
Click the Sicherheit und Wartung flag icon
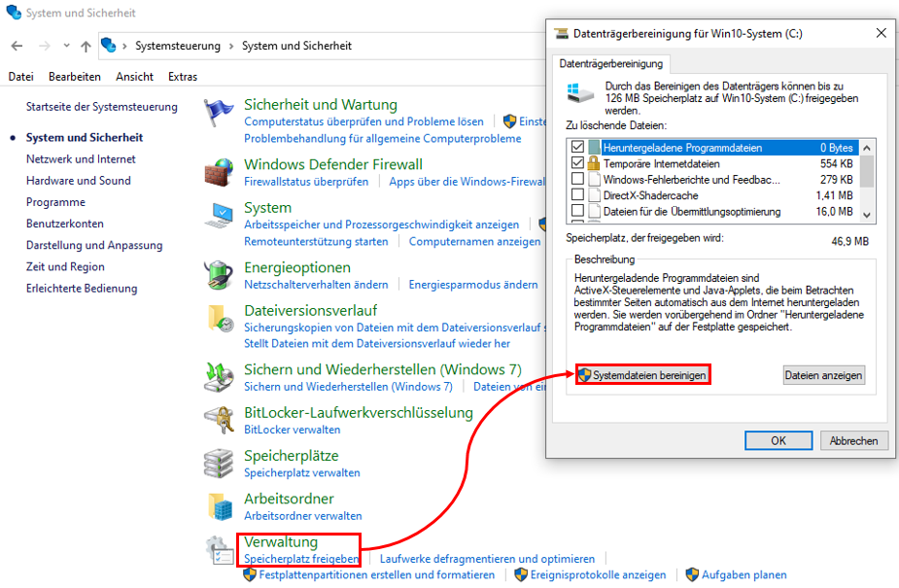point(219,113)
